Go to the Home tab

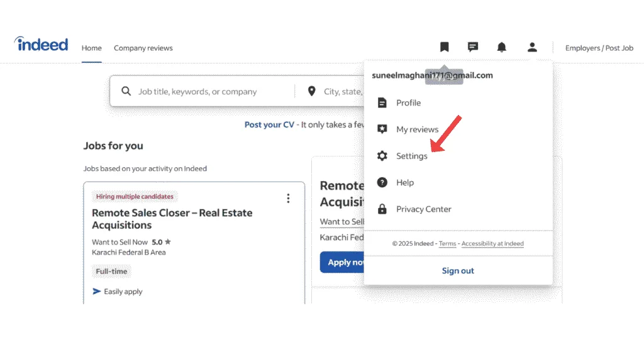pos(91,48)
